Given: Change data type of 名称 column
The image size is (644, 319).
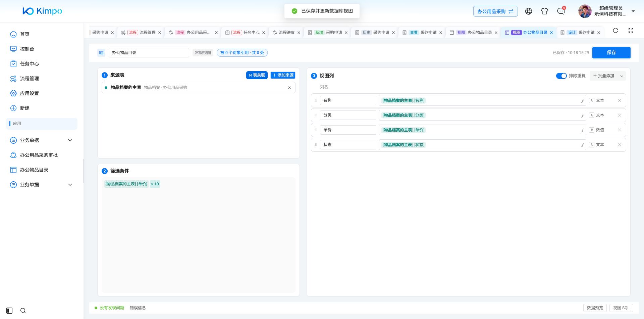Looking at the screenshot, I should [597, 100].
